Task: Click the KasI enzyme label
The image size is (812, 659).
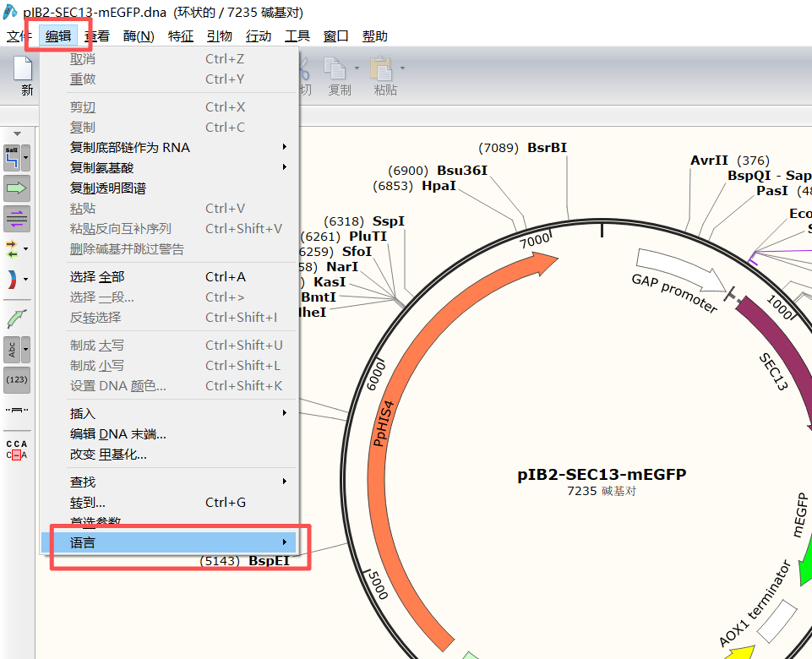Action: 330,281
